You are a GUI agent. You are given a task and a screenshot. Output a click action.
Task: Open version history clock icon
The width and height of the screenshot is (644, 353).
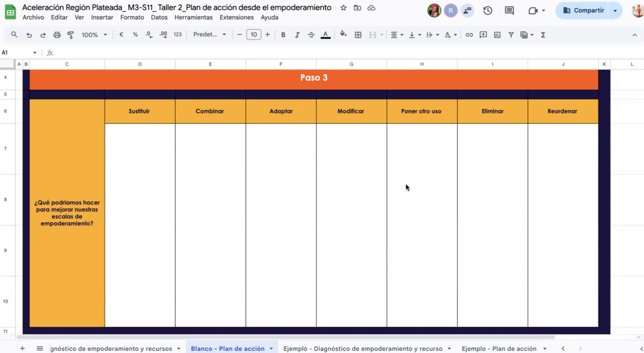click(488, 10)
